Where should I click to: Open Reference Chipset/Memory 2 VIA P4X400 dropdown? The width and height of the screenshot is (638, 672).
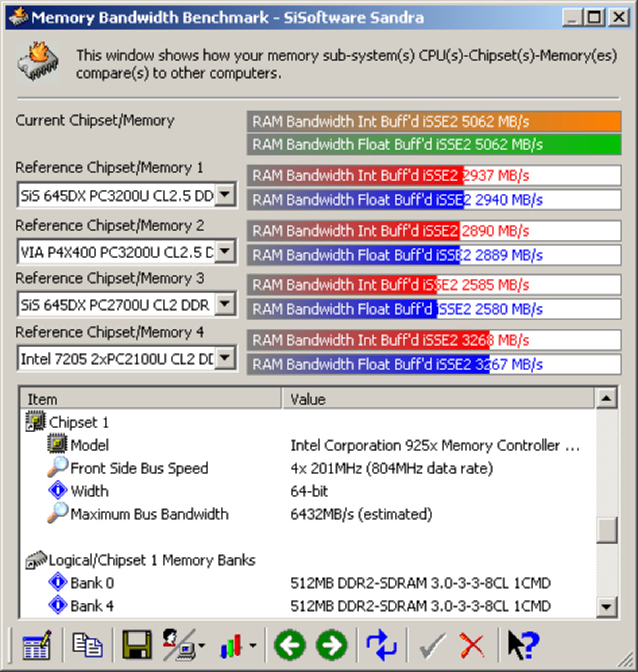pos(225,251)
